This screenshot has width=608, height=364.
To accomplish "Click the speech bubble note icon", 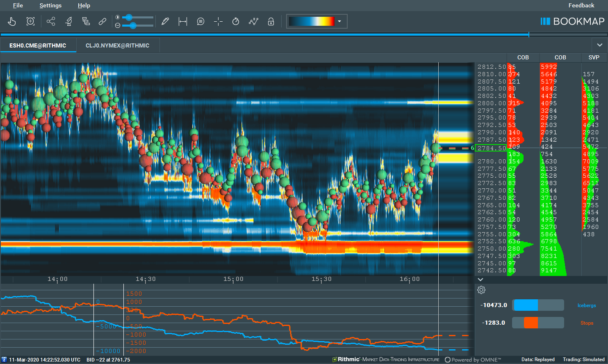I will click(200, 22).
